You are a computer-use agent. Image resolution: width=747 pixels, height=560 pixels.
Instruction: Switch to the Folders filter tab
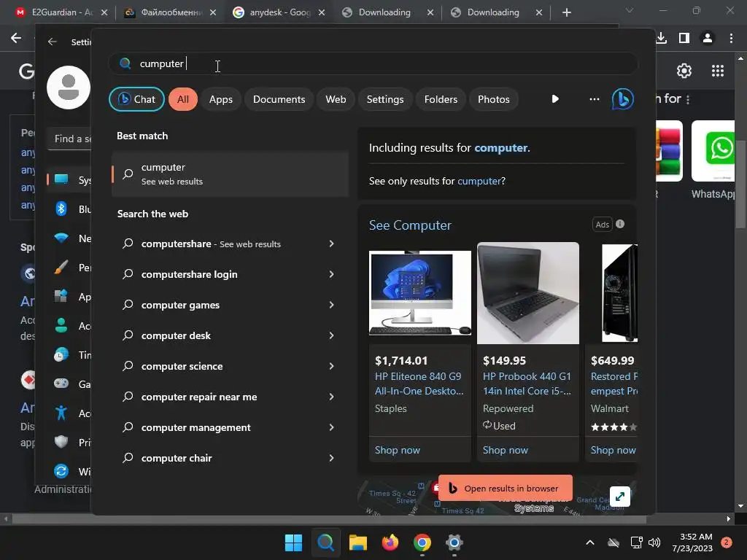click(441, 99)
